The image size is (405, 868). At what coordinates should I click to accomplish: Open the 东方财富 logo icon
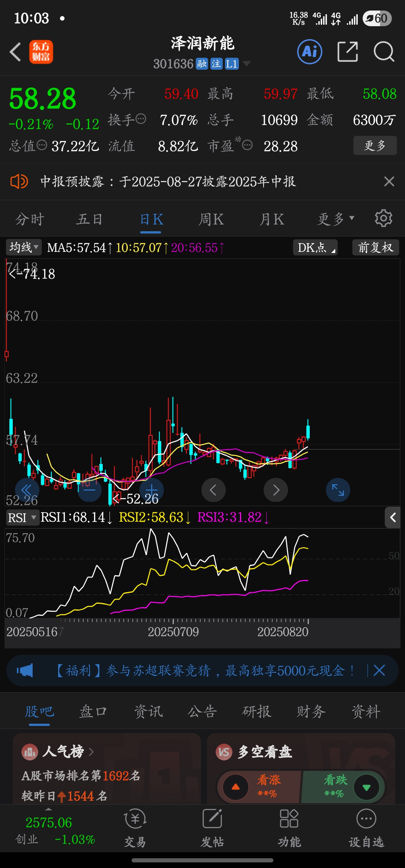(x=41, y=52)
